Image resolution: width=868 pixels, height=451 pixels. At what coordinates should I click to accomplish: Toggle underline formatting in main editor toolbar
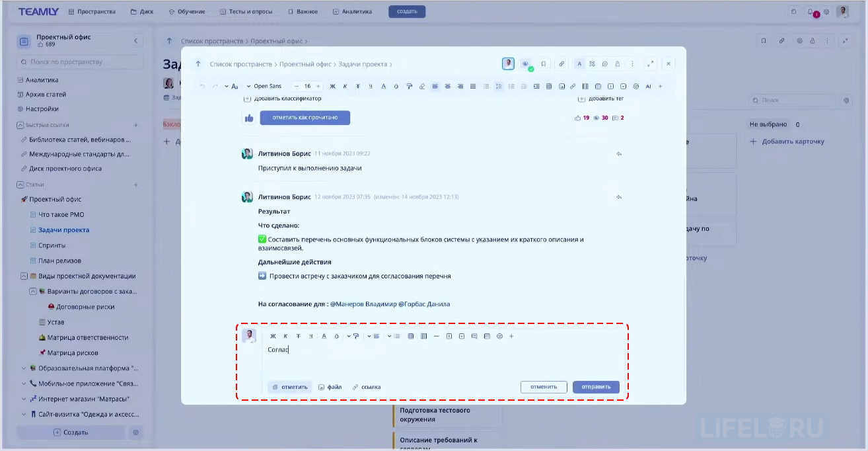click(x=370, y=86)
